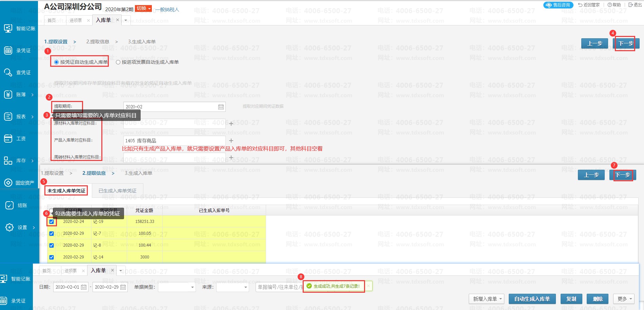644x310 pixels.
Task: Select 按进项发票自动生成入库单 radio option
Action: point(118,62)
